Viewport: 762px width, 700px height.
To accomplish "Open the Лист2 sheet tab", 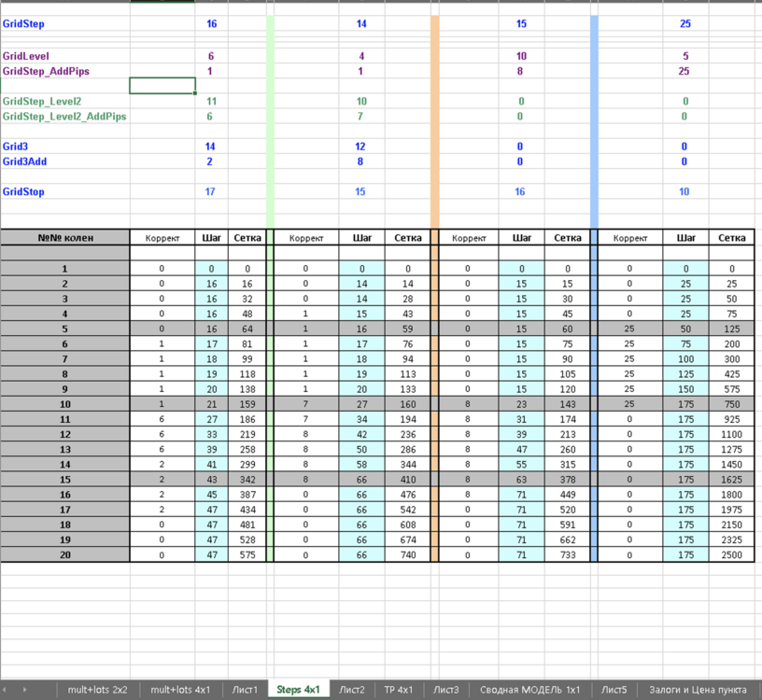I will [352, 690].
